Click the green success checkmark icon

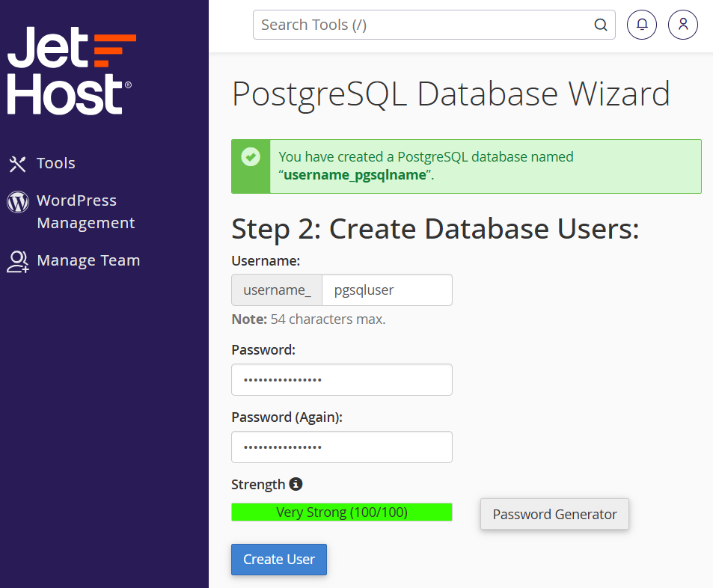(251, 157)
